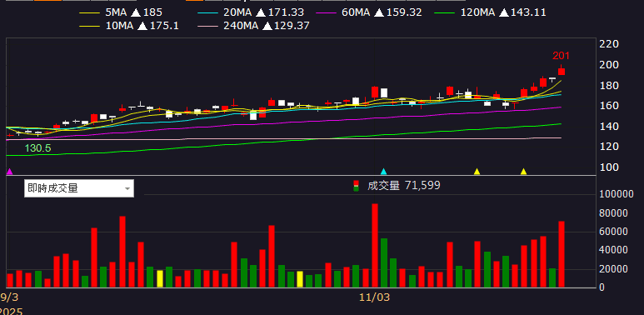The height and width of the screenshot is (315, 644).
Task: Select the 20MA ▲171.33 legend entry
Action: [251, 12]
